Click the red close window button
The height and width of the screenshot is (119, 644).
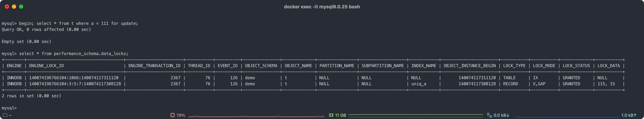pyautogui.click(x=7, y=7)
